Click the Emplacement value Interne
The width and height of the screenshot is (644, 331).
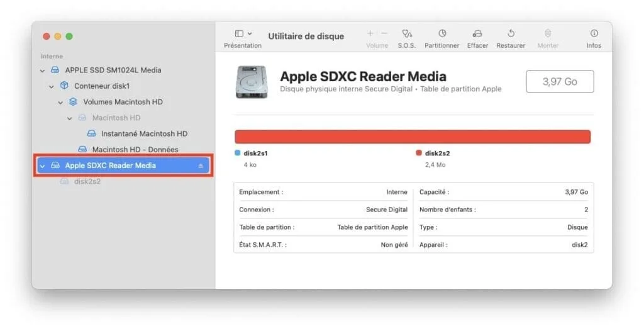tap(397, 192)
